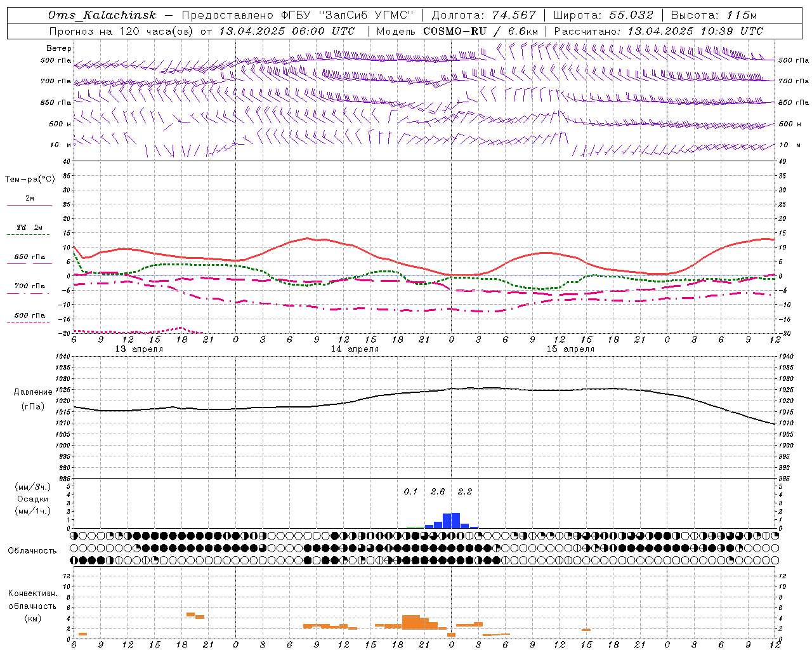This screenshot has width=812, height=650.
Task: Click the 'Модель COSMO-RU / 6.6км' label
Action: [457, 31]
